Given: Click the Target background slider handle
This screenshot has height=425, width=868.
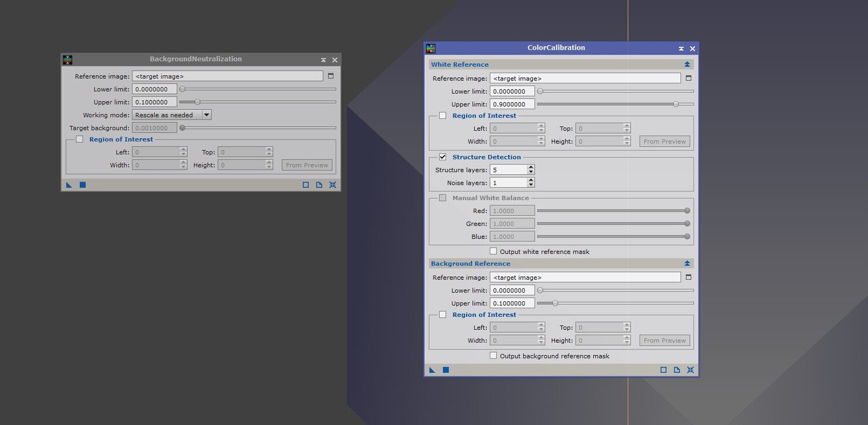Looking at the screenshot, I should click(182, 128).
